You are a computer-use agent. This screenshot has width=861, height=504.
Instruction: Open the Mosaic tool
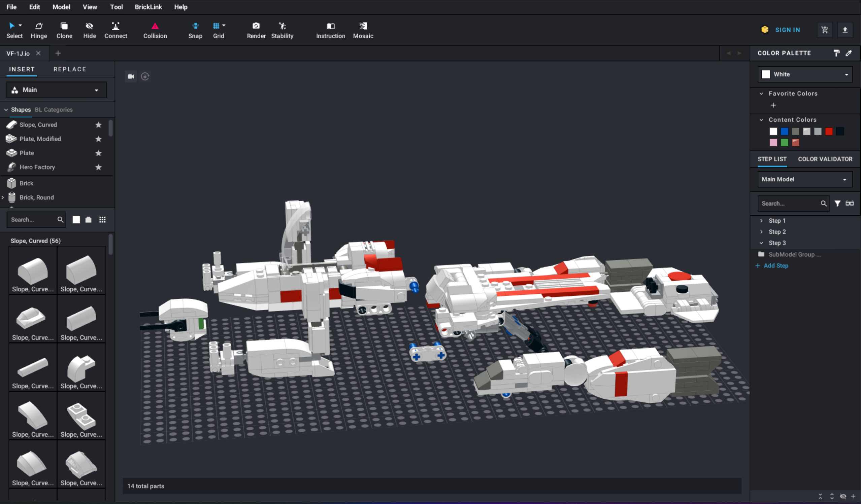pos(363,30)
